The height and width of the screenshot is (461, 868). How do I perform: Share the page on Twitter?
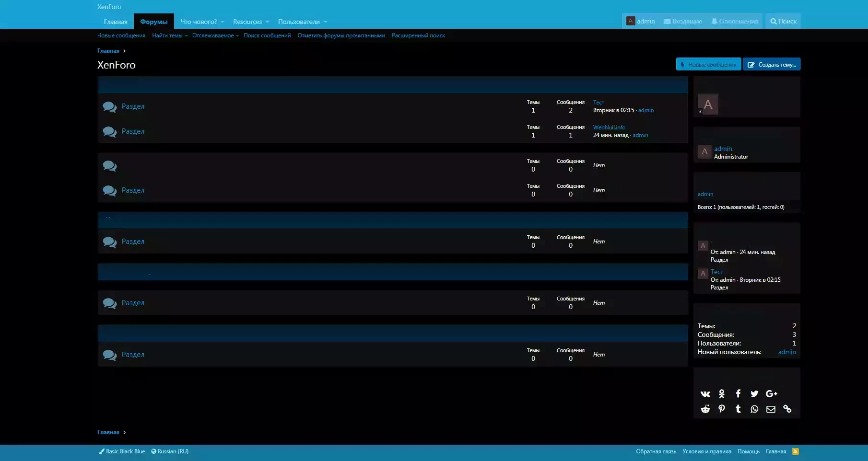[754, 394]
